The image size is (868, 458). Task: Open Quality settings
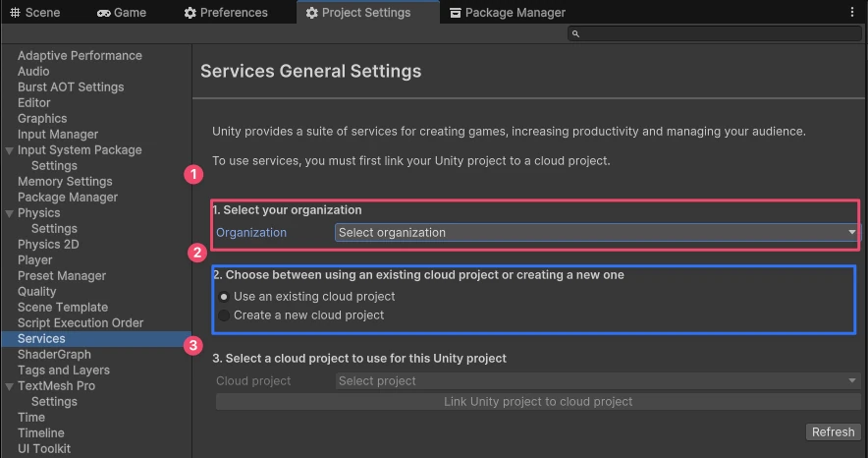coord(36,291)
